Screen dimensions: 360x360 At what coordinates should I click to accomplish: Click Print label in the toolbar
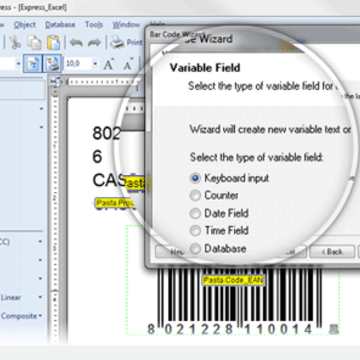click(x=135, y=43)
